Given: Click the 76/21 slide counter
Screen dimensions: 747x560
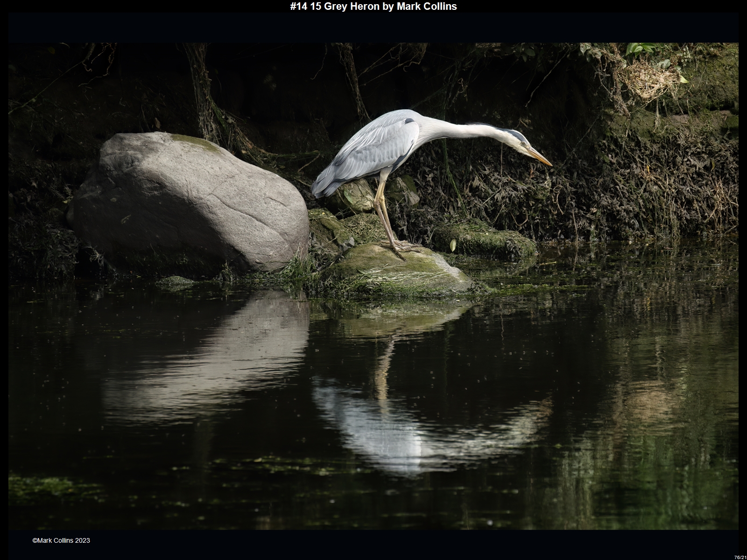Looking at the screenshot, I should pyautogui.click(x=740, y=557).
